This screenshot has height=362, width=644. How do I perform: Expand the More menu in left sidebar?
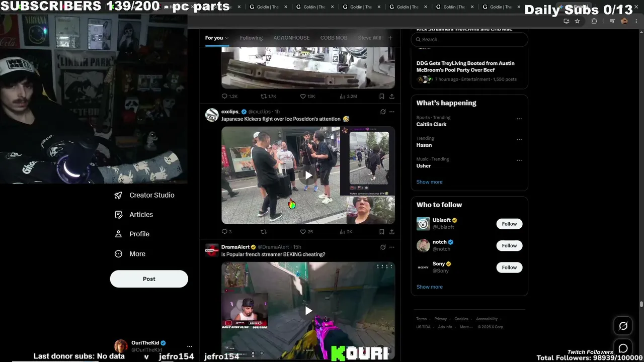[x=130, y=254]
